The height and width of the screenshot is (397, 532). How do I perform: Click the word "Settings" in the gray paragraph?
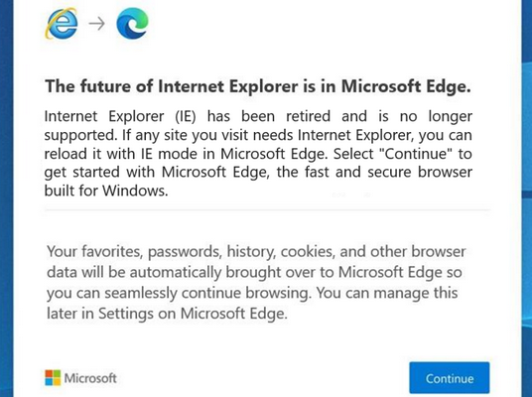click(126, 314)
